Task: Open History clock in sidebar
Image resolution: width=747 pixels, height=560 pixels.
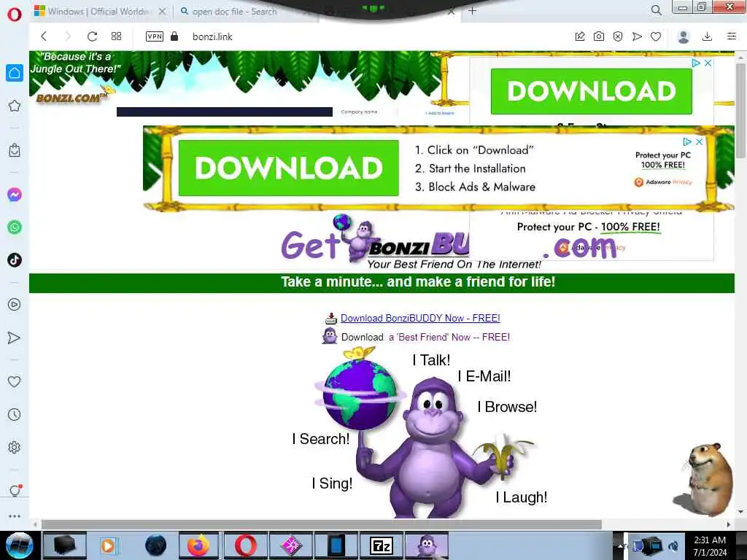Action: point(15,414)
